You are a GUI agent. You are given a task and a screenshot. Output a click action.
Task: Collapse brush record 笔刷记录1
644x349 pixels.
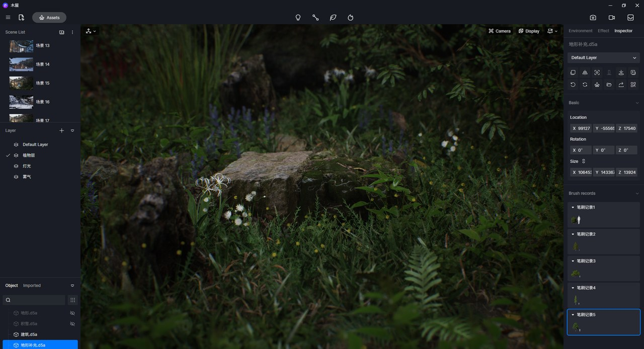[573, 207]
